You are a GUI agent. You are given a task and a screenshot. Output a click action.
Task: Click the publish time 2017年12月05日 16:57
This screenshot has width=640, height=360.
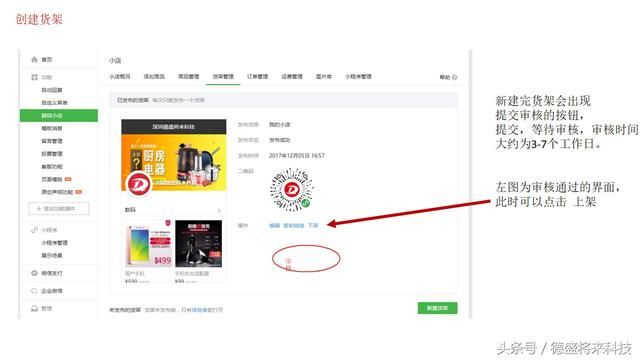click(297, 156)
